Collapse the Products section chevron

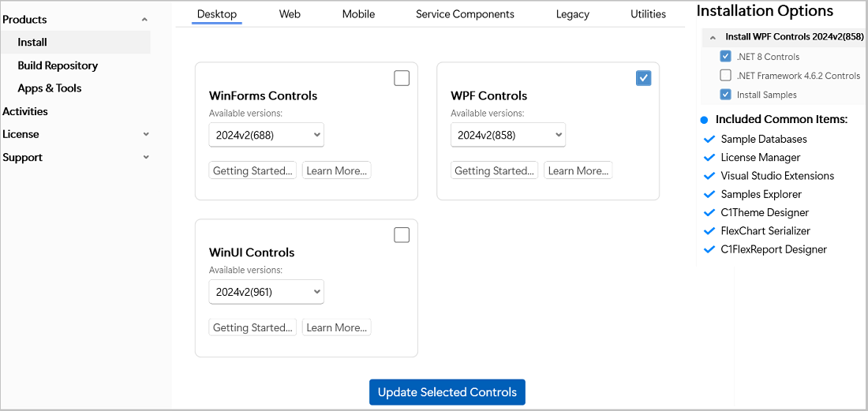coord(144,20)
